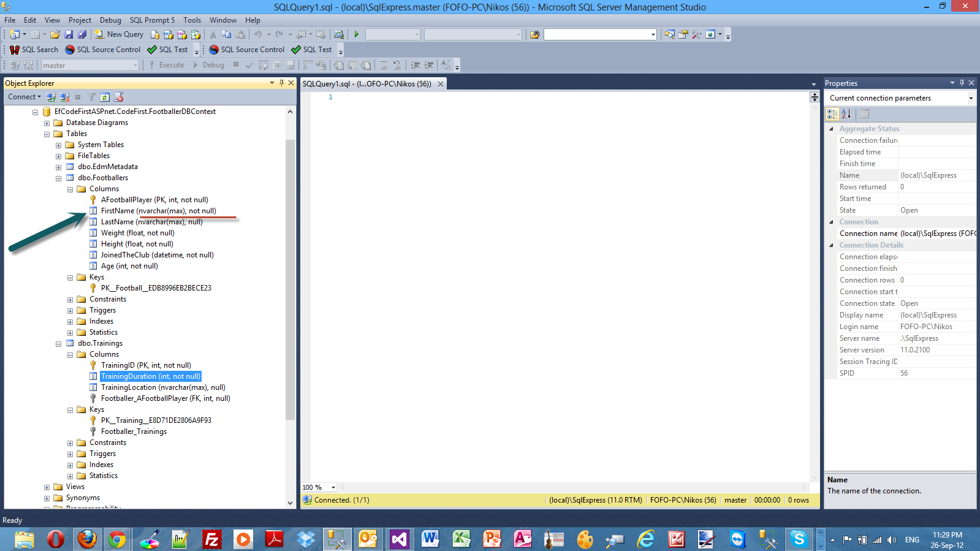Expand the System Tables folder
980x551 pixels.
point(58,145)
